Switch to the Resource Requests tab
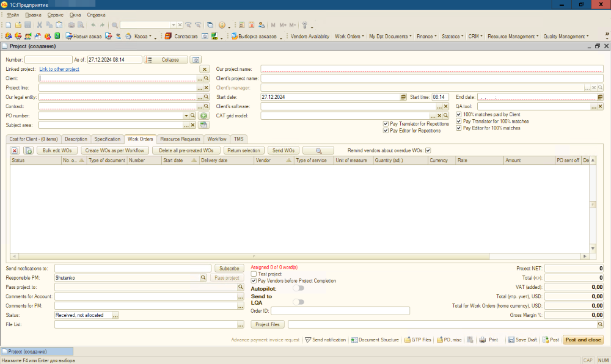 coord(180,139)
